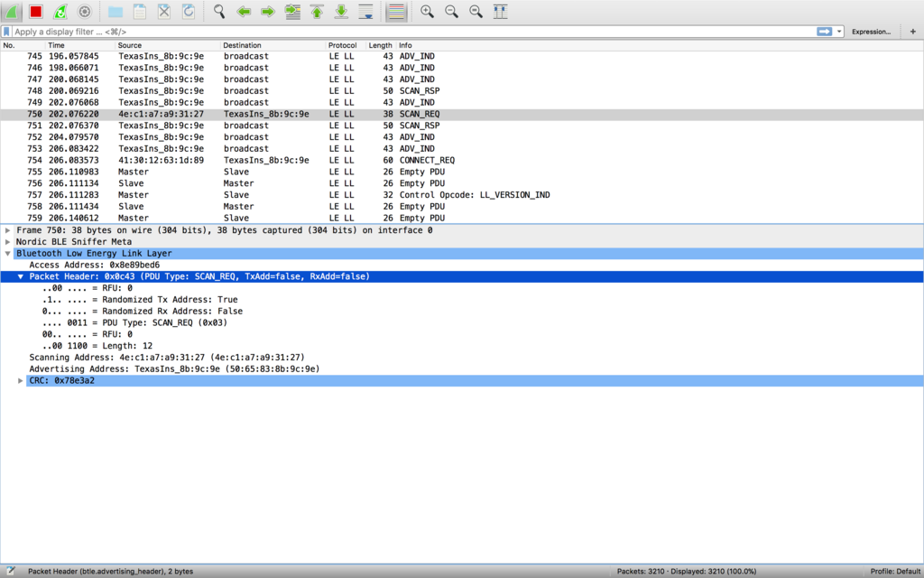Click the Go to specified packet icon
Screen dimensions: 924x578
pos(292,12)
